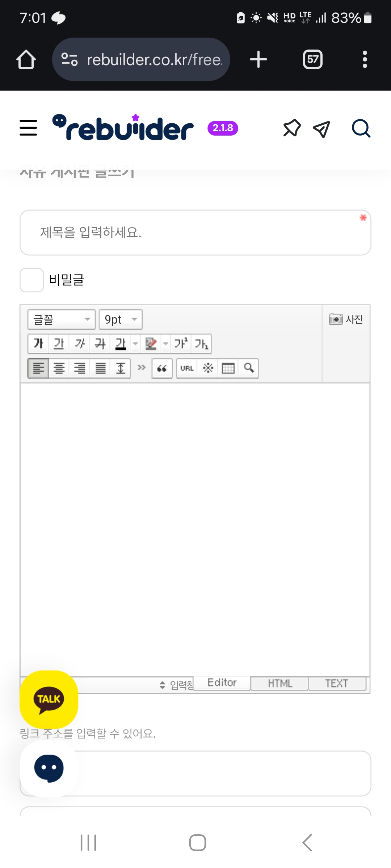Open the hamburger menu
This screenshot has height=868, width=391.
coord(28,128)
